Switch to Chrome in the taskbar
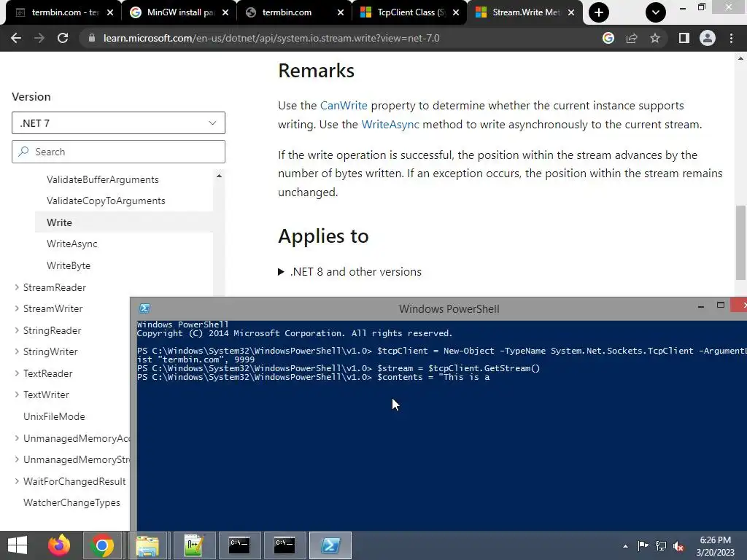Image resolution: width=747 pixels, height=560 pixels. pos(101,545)
